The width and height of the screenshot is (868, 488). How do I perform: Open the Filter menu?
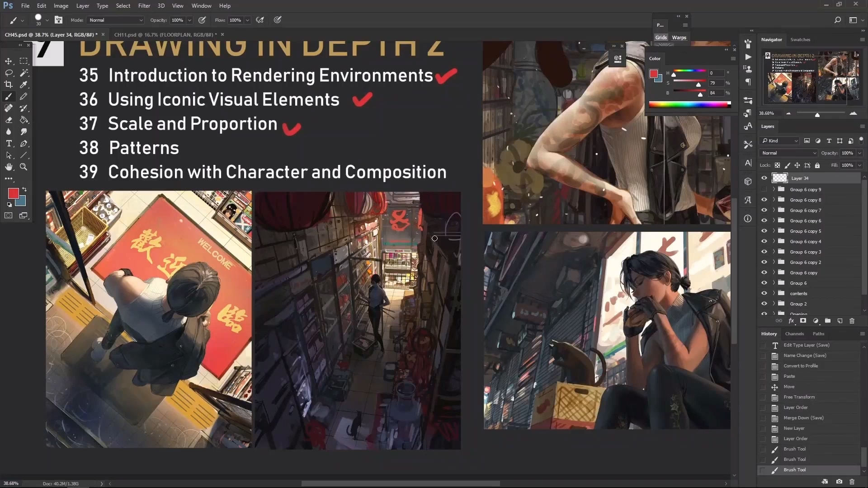click(144, 5)
